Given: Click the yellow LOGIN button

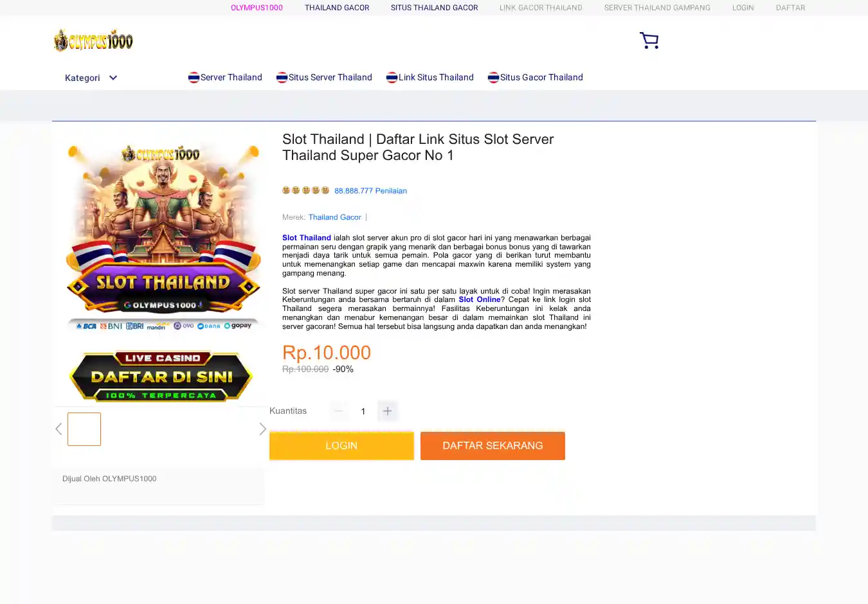Looking at the screenshot, I should (x=341, y=446).
